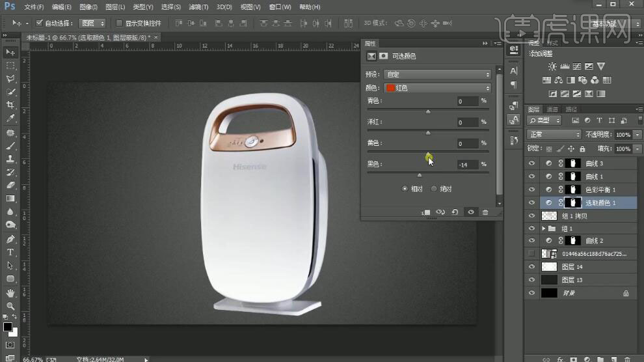The width and height of the screenshot is (644, 362).
Task: Click the 洋红 percentage input field
Action: pos(467,122)
